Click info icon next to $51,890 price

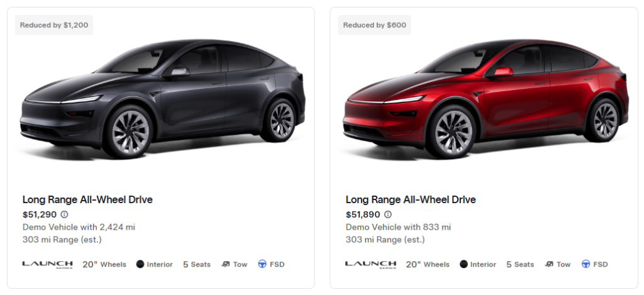(x=387, y=214)
